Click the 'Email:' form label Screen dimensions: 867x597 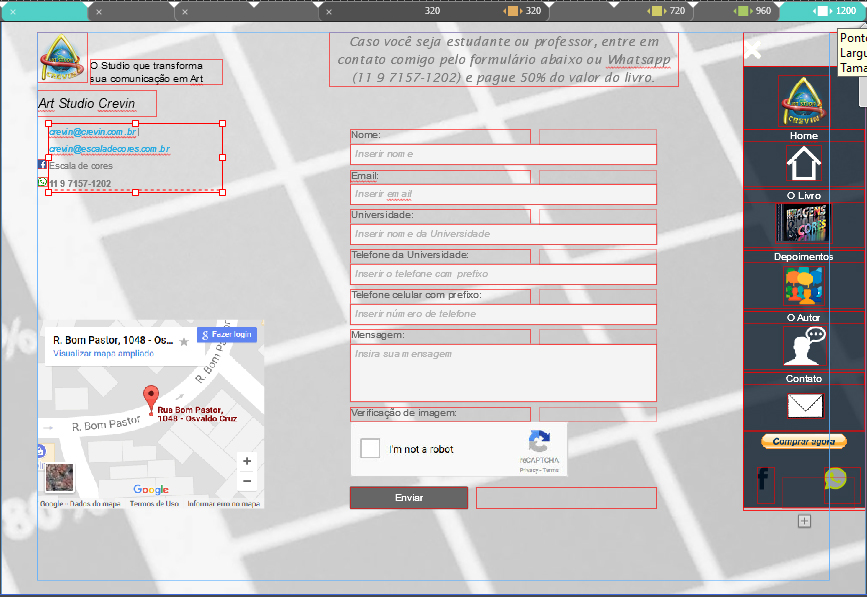point(365,176)
